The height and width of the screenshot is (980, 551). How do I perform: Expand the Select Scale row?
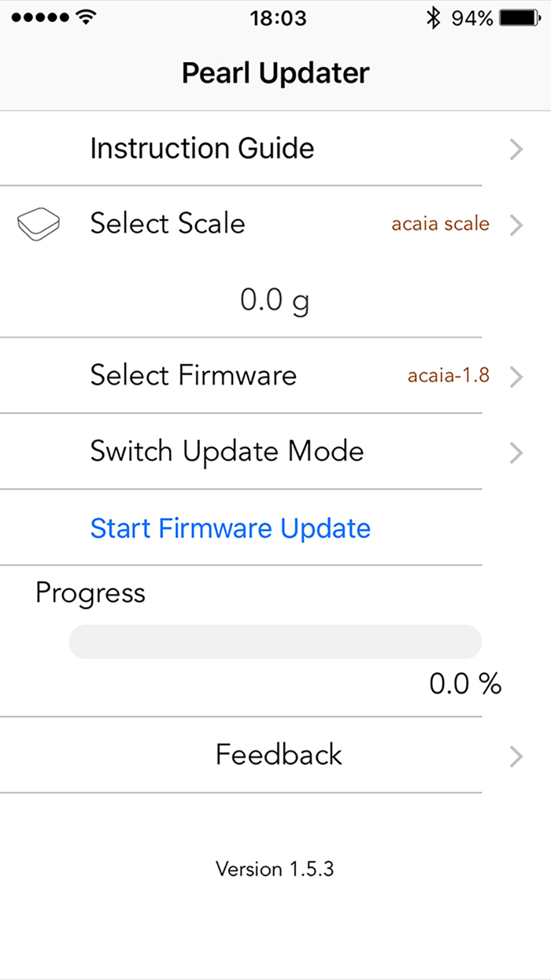click(516, 225)
